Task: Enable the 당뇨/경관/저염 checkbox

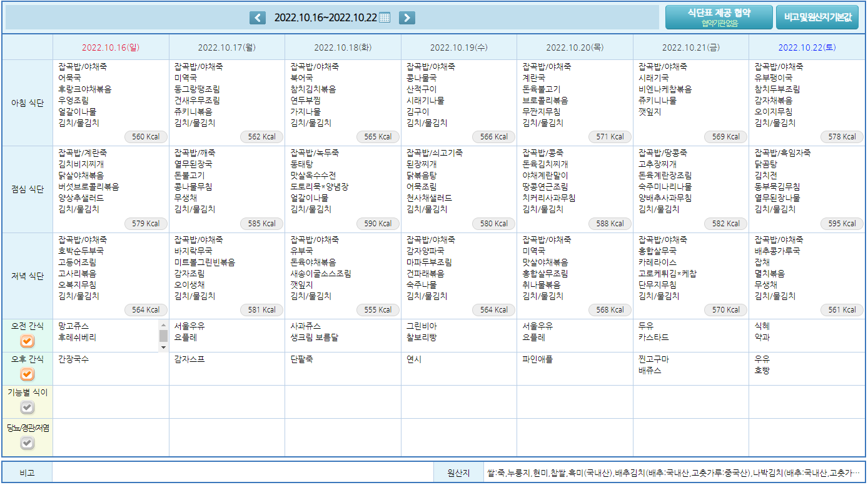Action: coord(27,443)
